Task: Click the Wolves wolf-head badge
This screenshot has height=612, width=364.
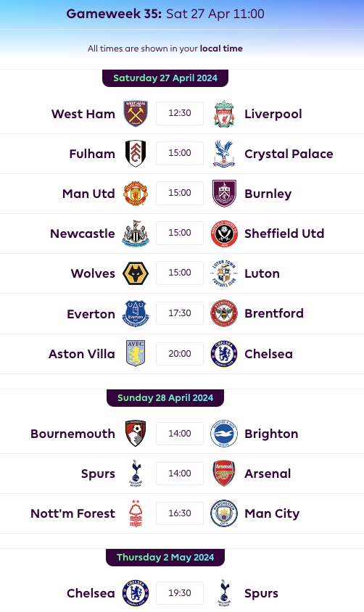Action: (136, 273)
